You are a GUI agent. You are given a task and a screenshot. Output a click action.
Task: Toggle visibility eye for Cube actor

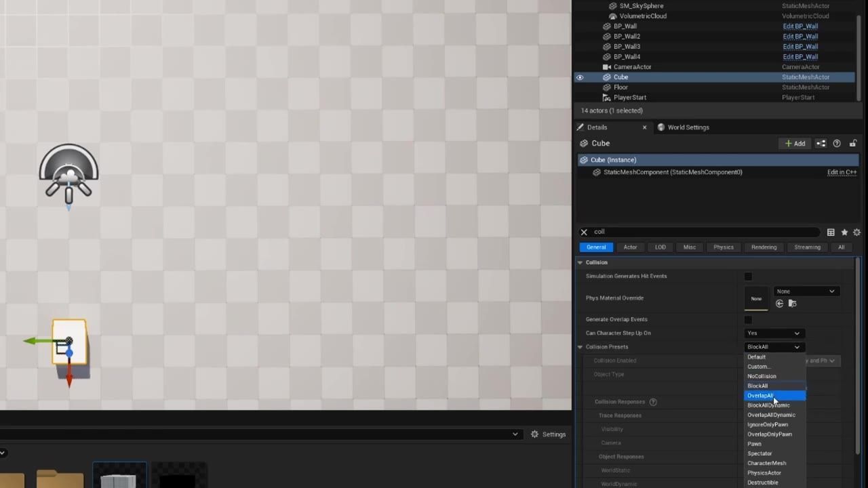point(580,77)
